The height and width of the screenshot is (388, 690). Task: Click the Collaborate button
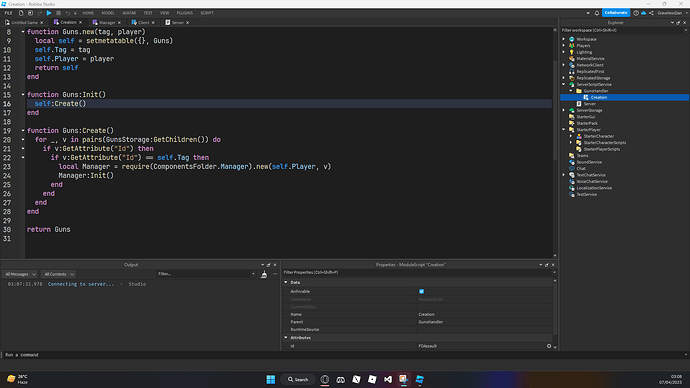616,13
